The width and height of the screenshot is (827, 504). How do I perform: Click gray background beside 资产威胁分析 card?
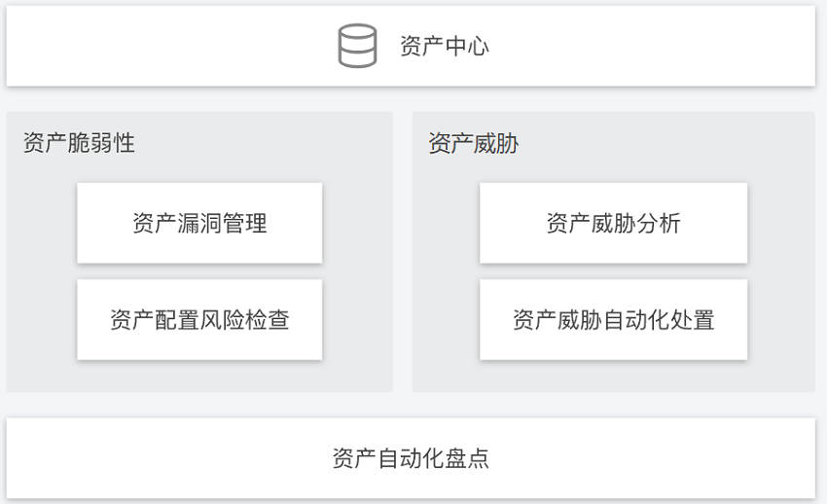[780, 223]
